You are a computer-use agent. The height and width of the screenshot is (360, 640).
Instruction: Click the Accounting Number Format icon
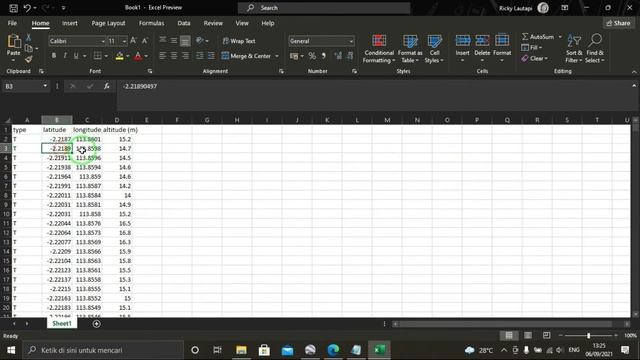(x=294, y=56)
